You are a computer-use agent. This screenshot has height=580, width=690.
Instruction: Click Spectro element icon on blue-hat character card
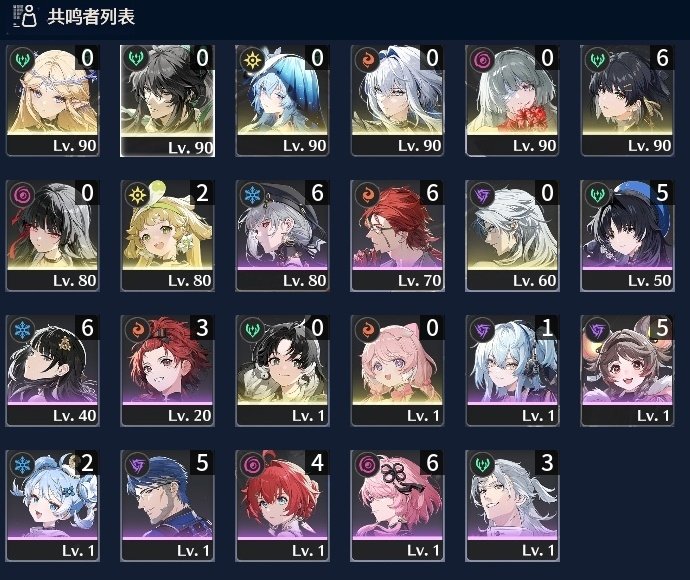click(252, 59)
